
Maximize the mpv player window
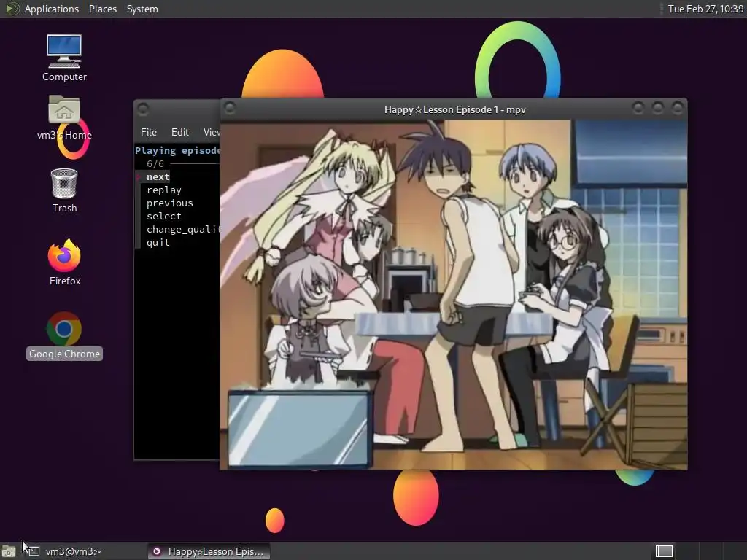658,109
